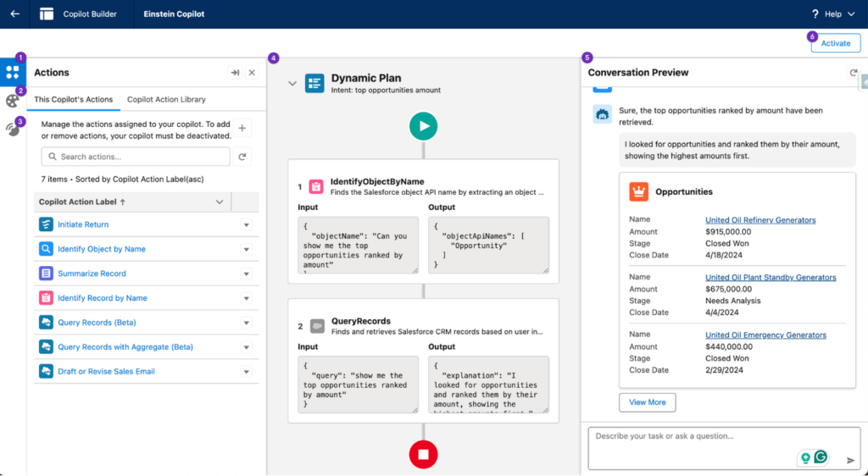Click the send message arrow icon

coord(851,460)
